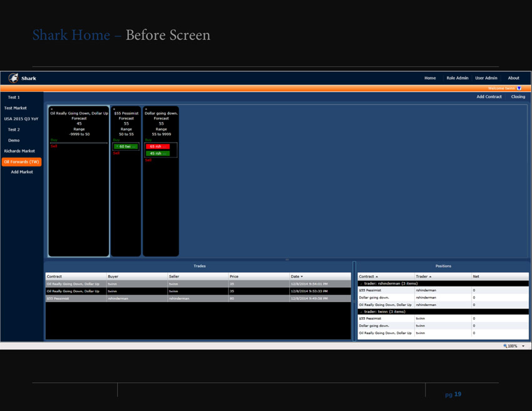The width and height of the screenshot is (532, 411).
Task: Close the $55 Pessimist contract card
Action: (115, 109)
